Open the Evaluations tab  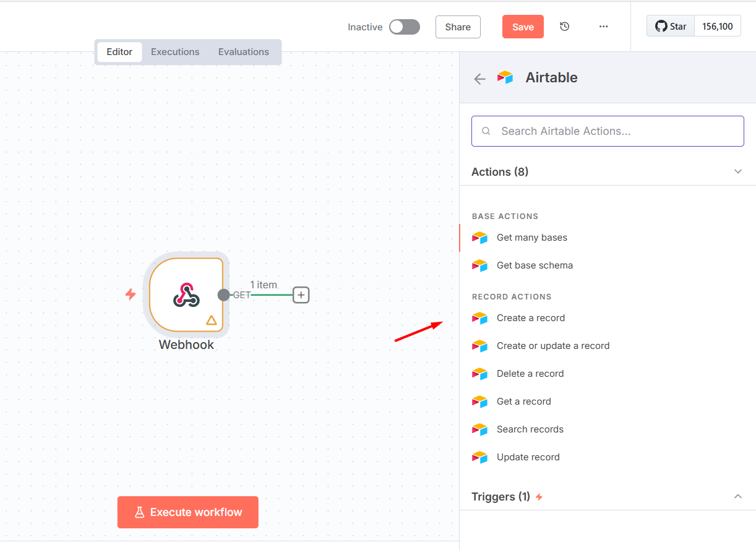coord(243,52)
